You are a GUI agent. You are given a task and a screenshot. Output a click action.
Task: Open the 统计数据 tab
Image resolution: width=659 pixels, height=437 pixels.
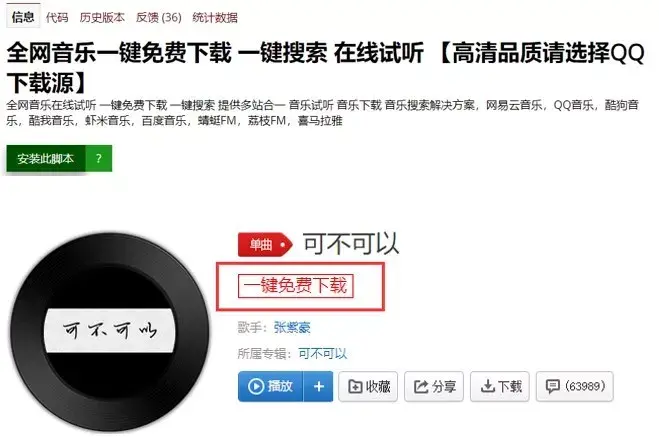[x=215, y=17]
